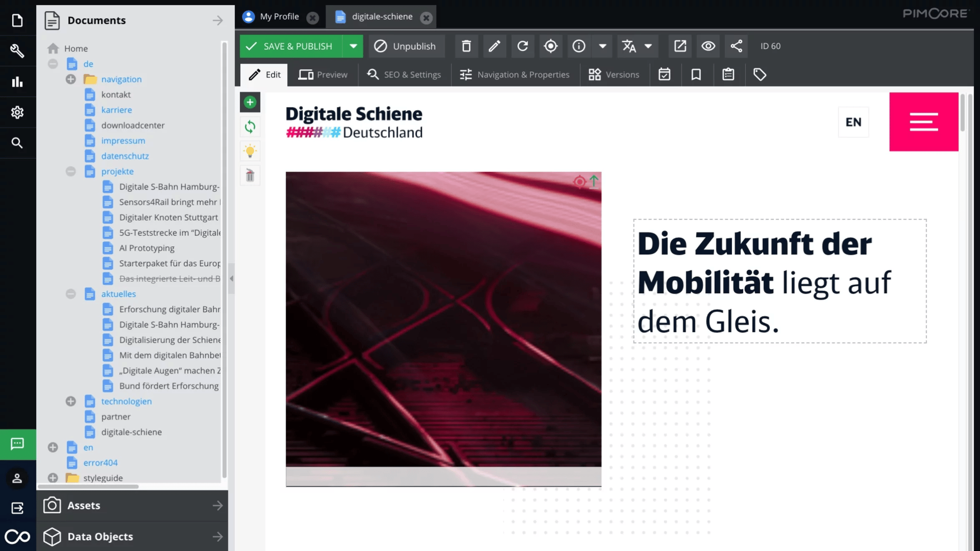Screen dimensions: 980x551
Task: Add a new block with green plus
Action: (250, 103)
